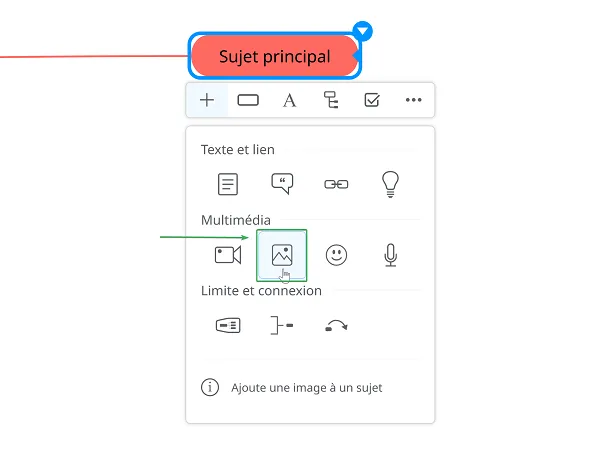Open more options three dots menu
600x456 pixels.
point(414,100)
